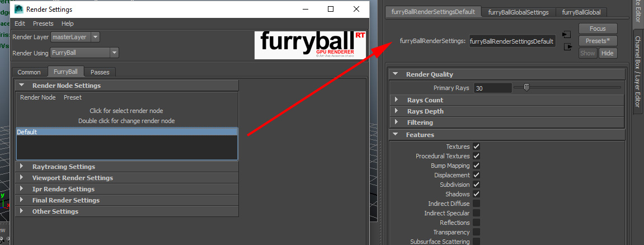Uncheck the Bump Mapping checkbox

click(x=477, y=166)
